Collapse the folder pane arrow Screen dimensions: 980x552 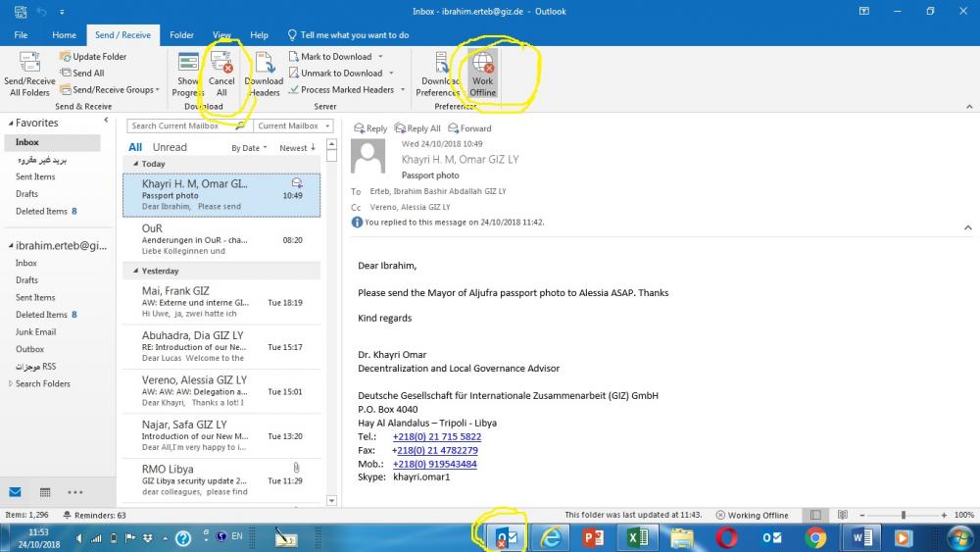click(x=106, y=120)
